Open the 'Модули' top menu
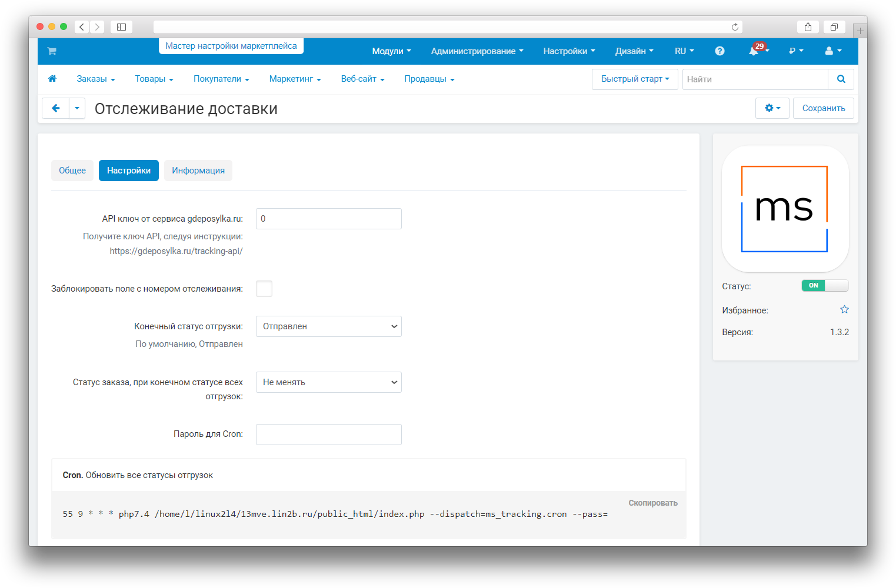Image resolution: width=896 pixels, height=588 pixels. point(391,51)
